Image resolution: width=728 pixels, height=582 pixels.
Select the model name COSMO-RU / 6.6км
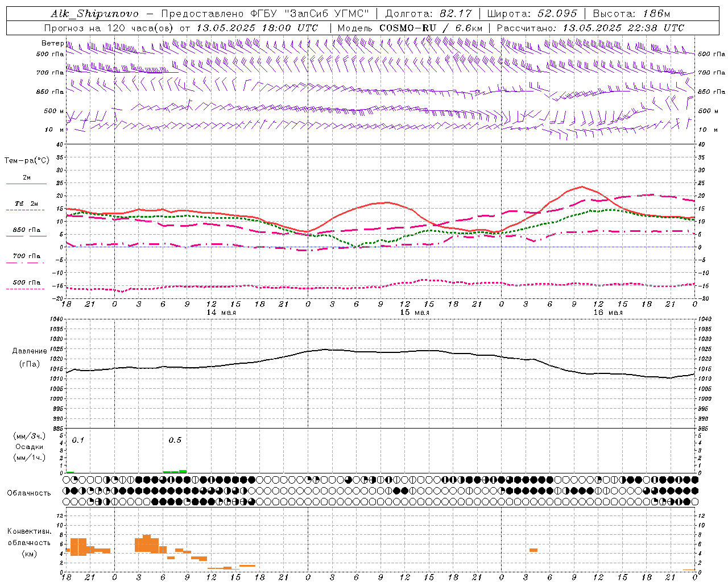point(431,28)
